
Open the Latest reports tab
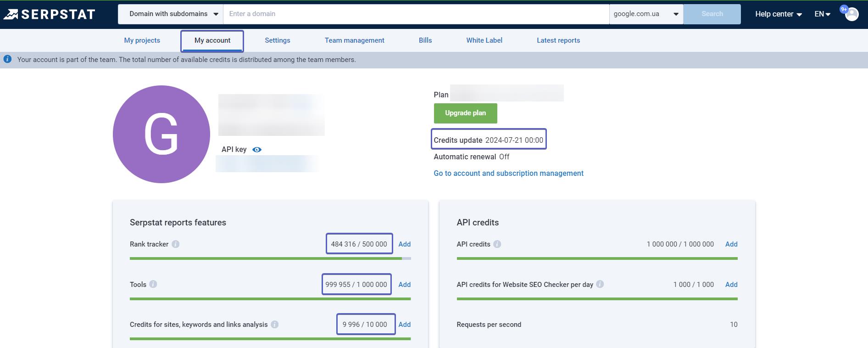[558, 40]
